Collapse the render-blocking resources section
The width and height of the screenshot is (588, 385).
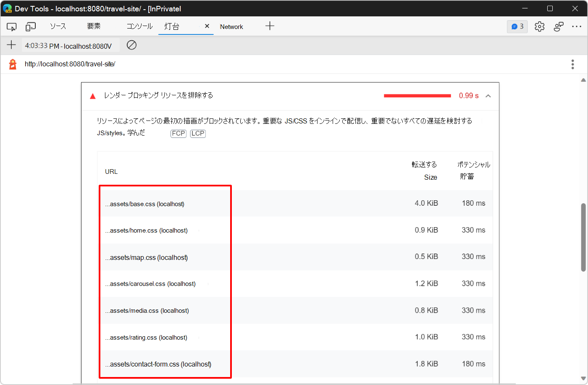coord(488,96)
